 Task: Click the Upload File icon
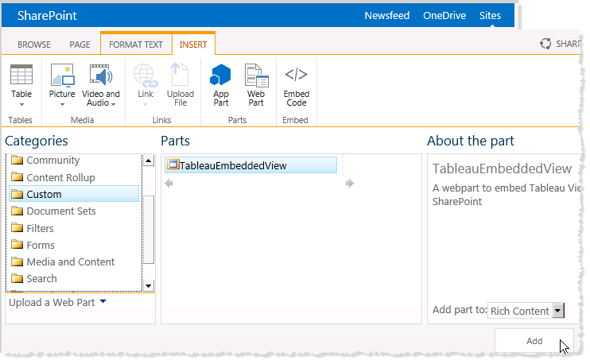tap(180, 75)
